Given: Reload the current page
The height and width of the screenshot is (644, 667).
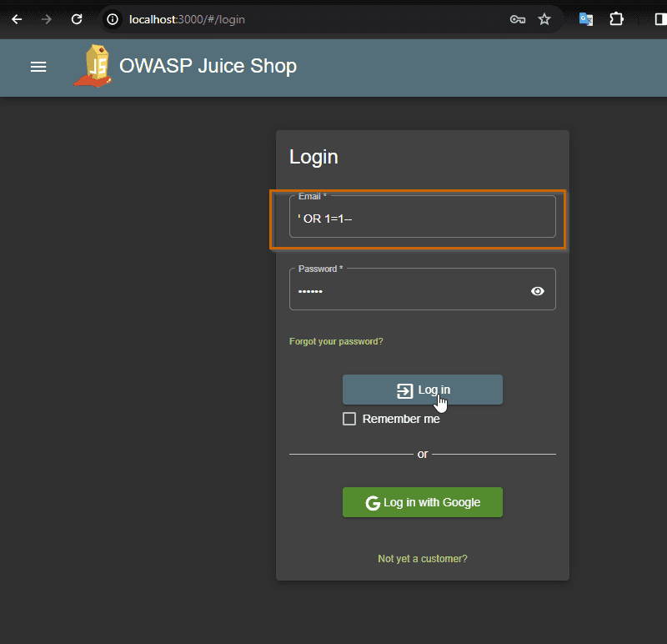Looking at the screenshot, I should 77,19.
